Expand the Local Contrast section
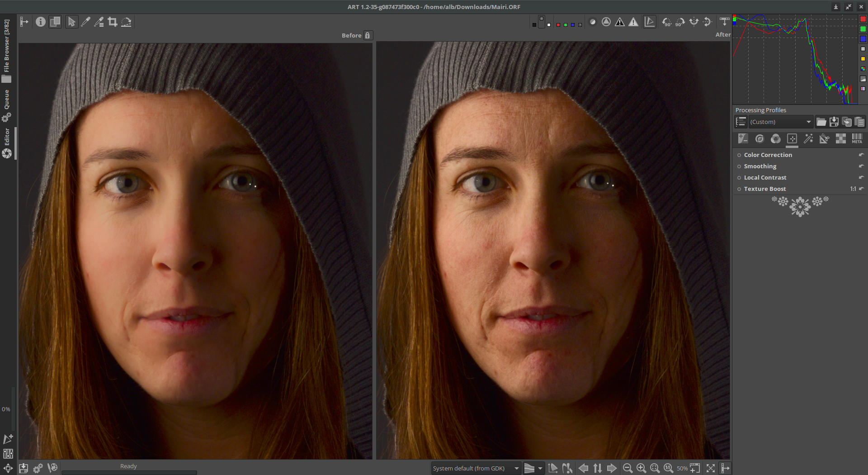The width and height of the screenshot is (868, 475). (x=765, y=177)
